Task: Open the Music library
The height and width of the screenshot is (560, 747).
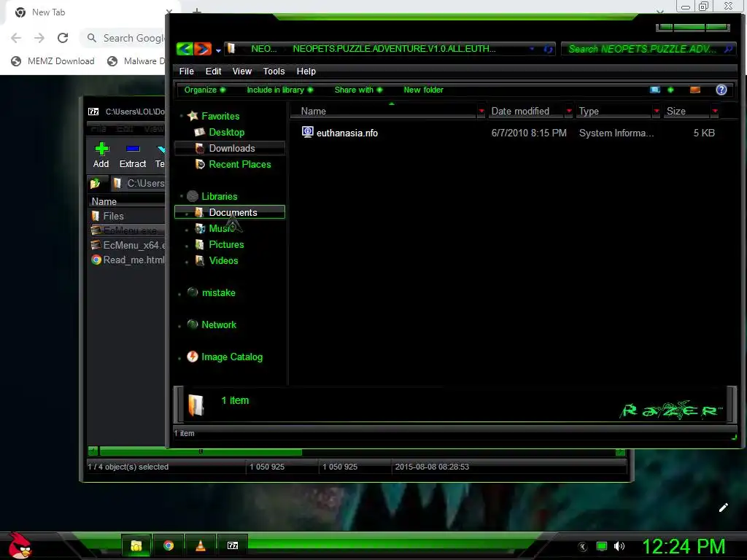Action: [x=222, y=228]
